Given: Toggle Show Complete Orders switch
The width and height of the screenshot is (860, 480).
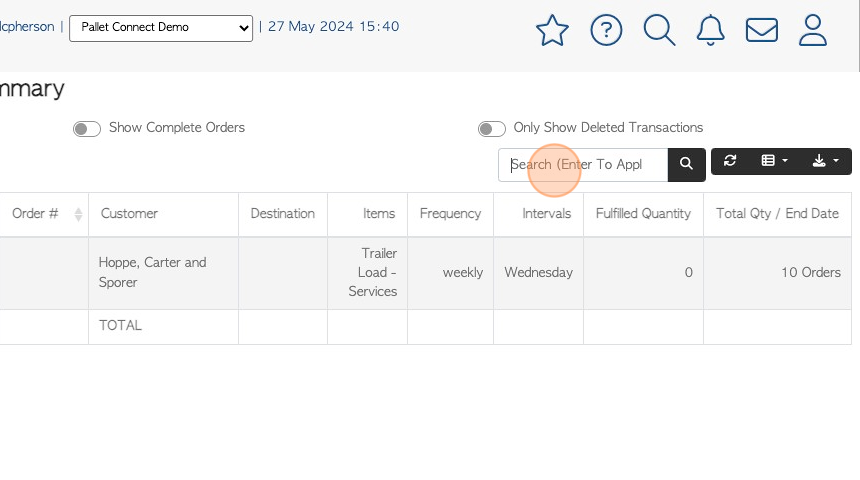Looking at the screenshot, I should coord(87,129).
